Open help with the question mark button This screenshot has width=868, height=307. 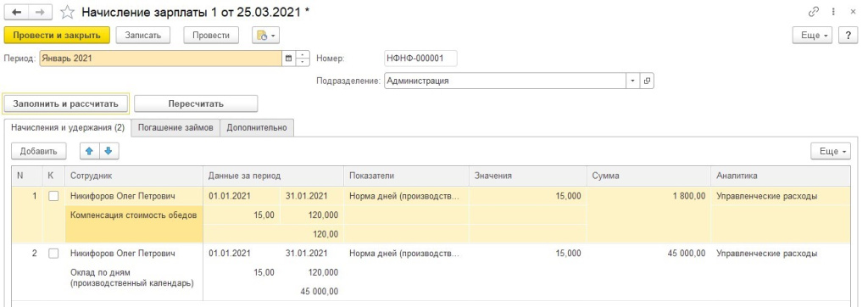[x=848, y=36]
